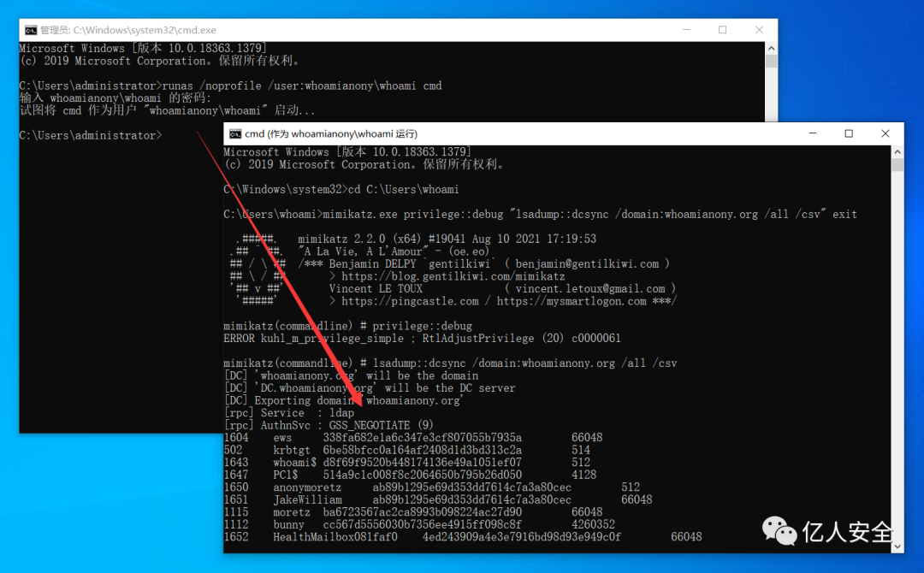
Task: Click the cmd icon in the whoami window title bar
Action: [235, 133]
